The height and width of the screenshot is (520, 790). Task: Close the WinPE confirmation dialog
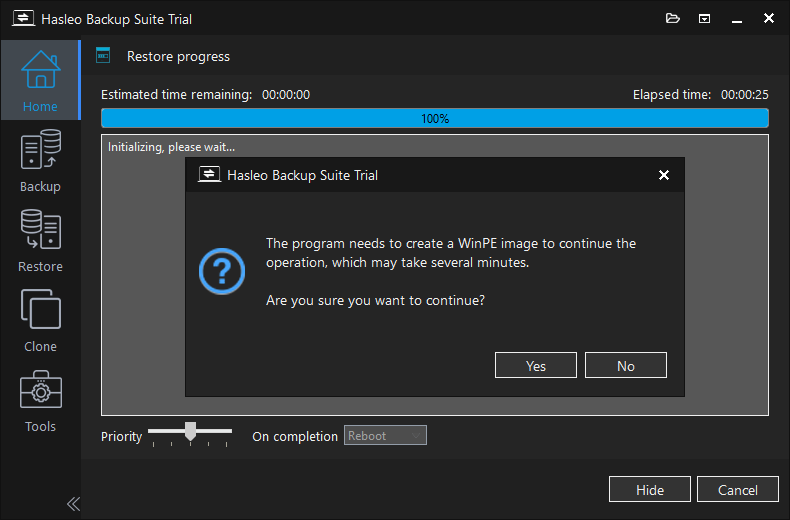(664, 175)
